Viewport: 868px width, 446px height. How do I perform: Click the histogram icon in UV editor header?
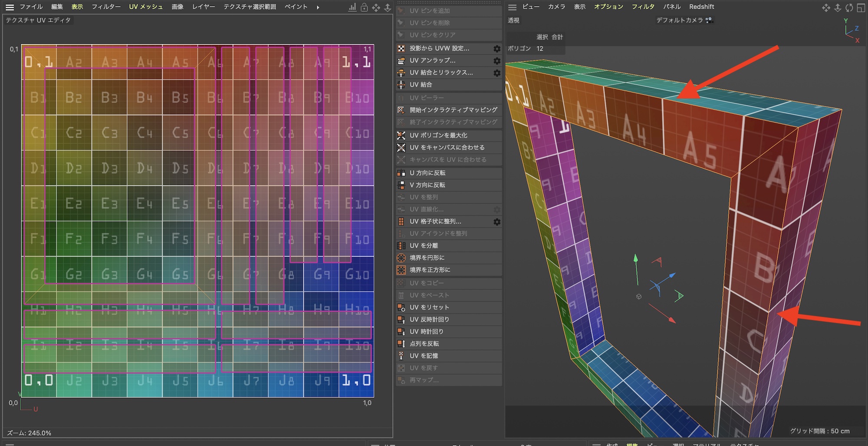352,7
